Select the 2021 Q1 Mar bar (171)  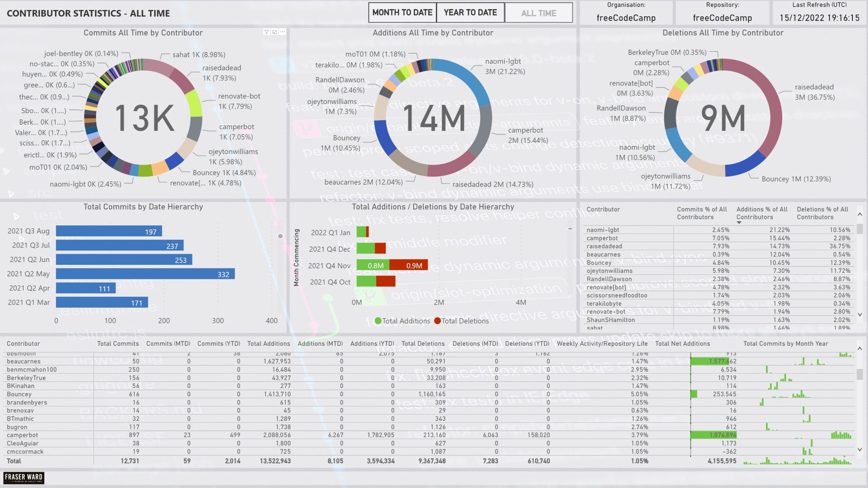click(102, 302)
